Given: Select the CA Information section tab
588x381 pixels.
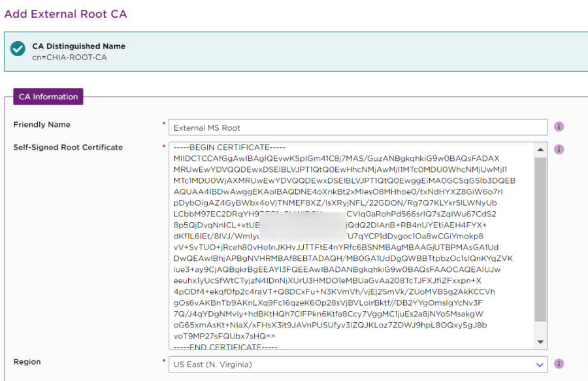Looking at the screenshot, I should pos(48,97).
